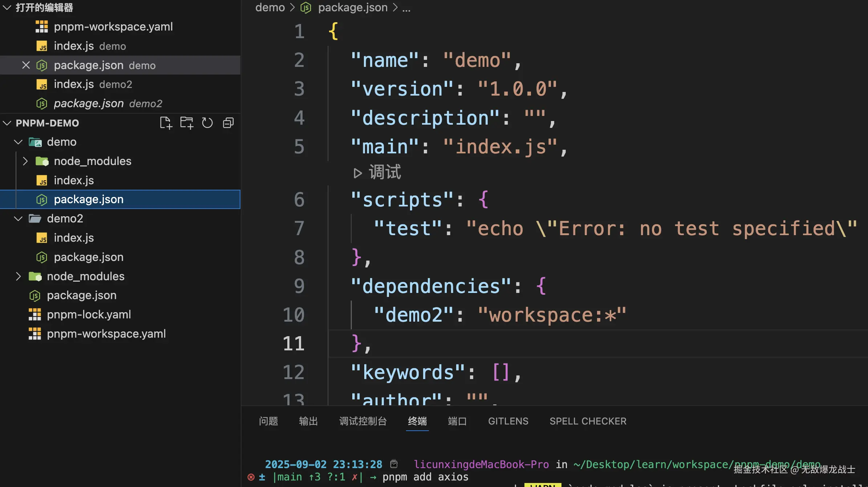Expand the root node_modules folder
This screenshot has height=487, width=868.
click(18, 276)
